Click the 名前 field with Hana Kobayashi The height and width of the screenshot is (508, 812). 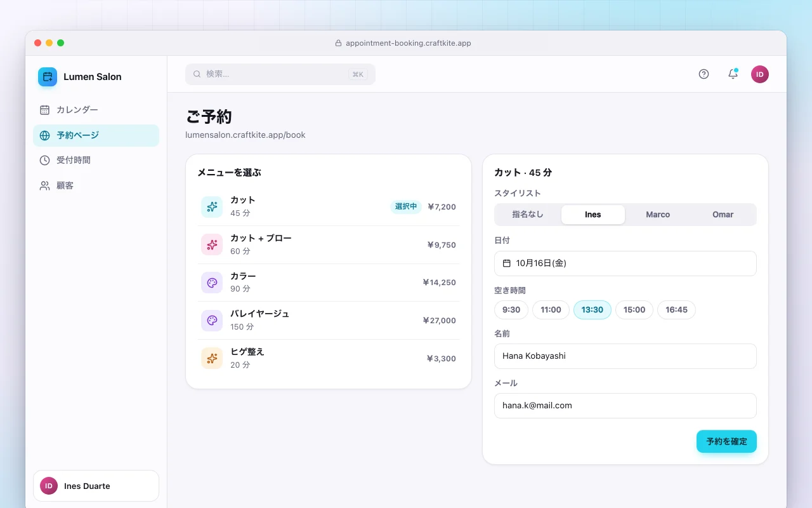pyautogui.click(x=625, y=356)
